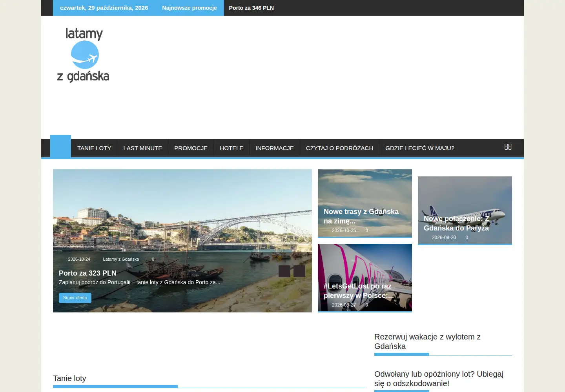
Task: Click the Tanie loty section heading
Action: pos(69,378)
